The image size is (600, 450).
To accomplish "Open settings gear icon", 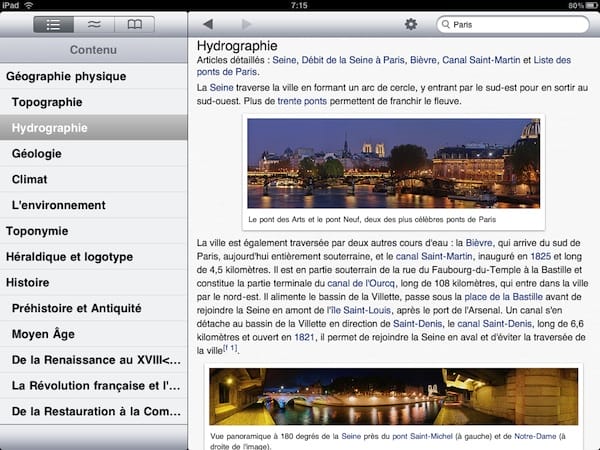I will click(410, 24).
